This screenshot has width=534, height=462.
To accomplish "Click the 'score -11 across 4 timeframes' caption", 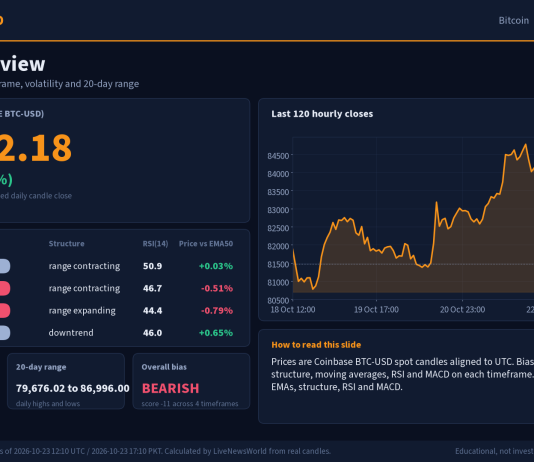I will point(190,403).
